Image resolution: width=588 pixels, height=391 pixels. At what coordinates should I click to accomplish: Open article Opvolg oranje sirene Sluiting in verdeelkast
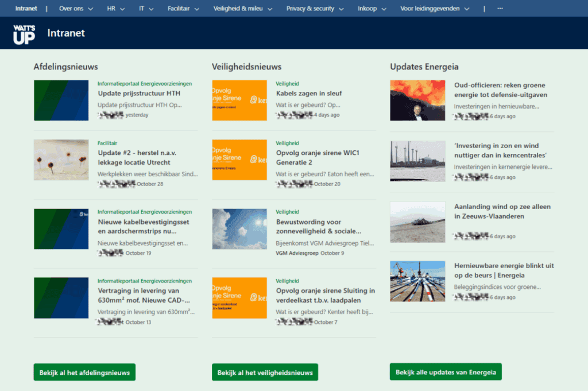[325, 296]
